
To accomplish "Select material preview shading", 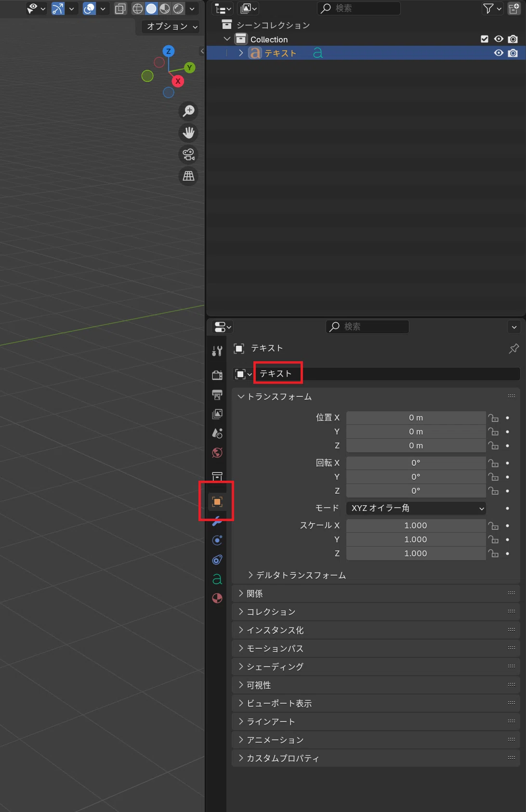I will (x=165, y=8).
